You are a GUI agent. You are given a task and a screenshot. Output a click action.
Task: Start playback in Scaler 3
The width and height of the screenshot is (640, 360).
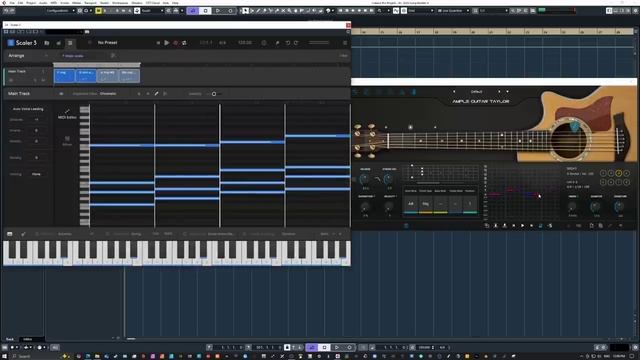click(167, 42)
